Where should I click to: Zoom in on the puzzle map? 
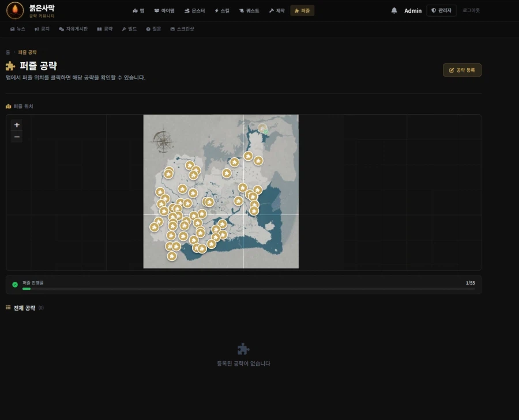17,125
